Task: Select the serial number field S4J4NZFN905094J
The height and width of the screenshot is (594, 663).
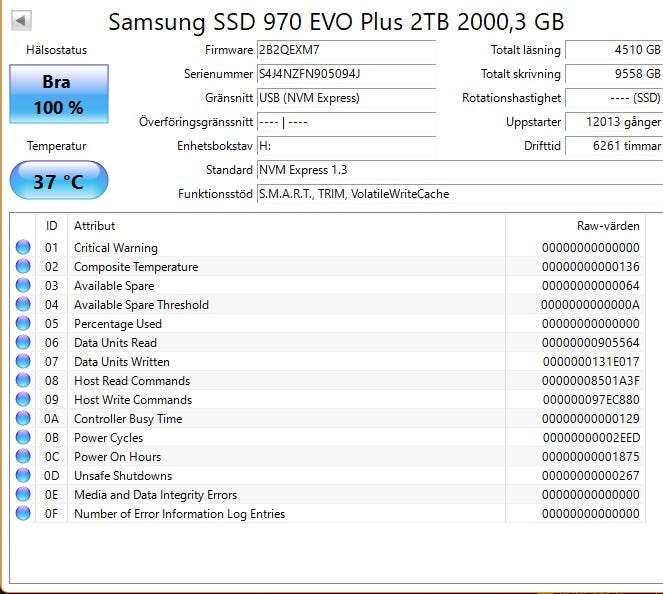Action: (x=346, y=74)
